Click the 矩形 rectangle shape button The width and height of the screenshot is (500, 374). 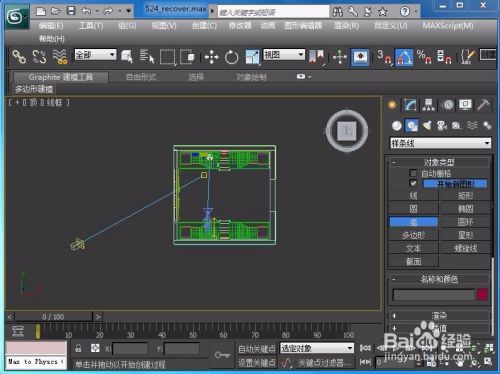[x=465, y=195]
